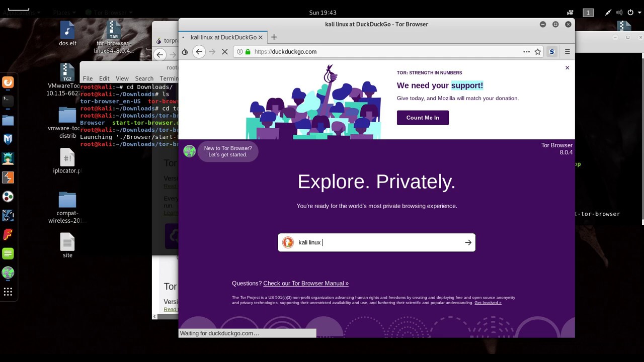
Task: Click the green globe onboarding icon
Action: click(x=190, y=151)
